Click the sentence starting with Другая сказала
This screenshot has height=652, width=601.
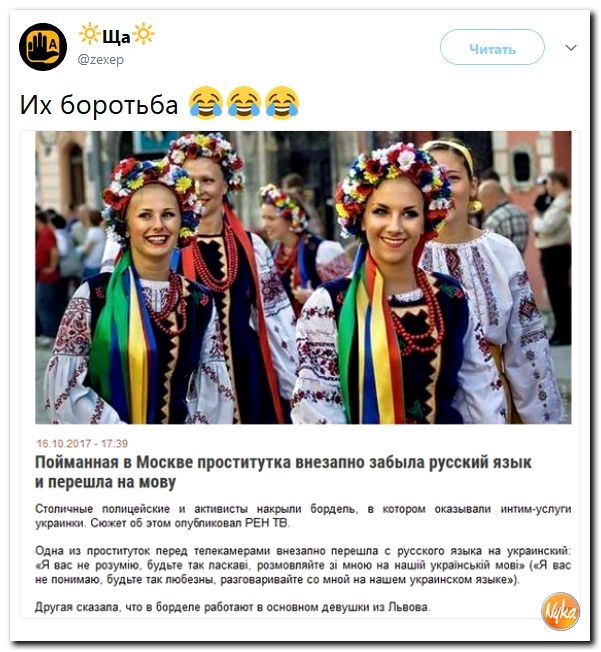pos(232,607)
